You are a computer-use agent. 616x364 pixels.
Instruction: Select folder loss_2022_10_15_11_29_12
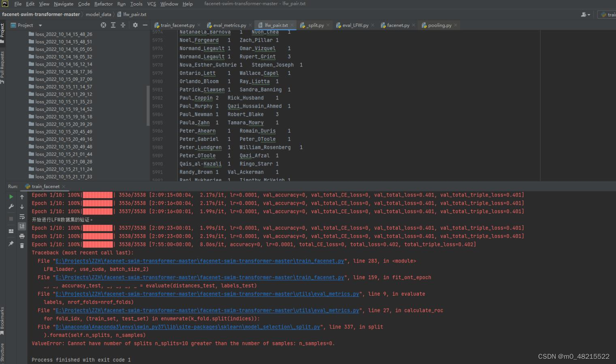click(x=64, y=94)
